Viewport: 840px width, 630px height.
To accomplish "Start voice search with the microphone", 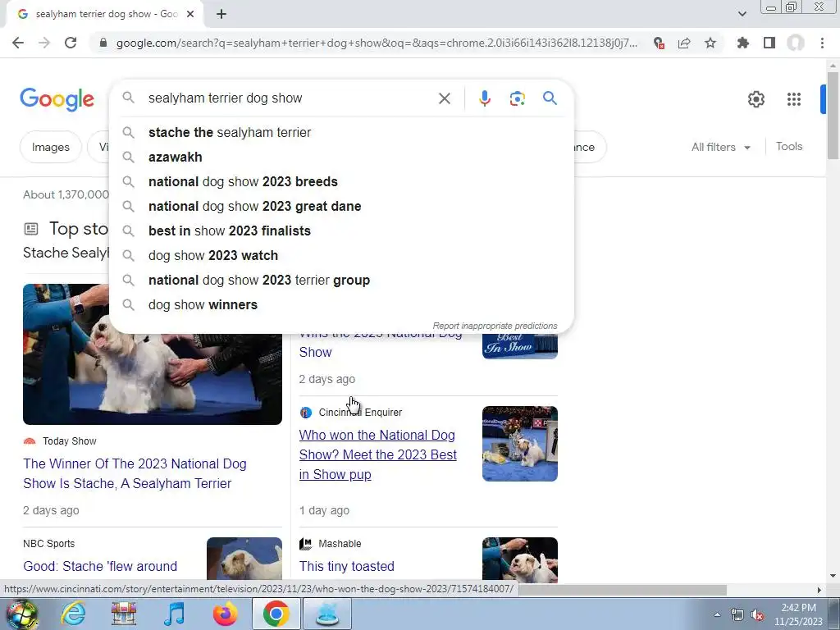I will [x=484, y=98].
